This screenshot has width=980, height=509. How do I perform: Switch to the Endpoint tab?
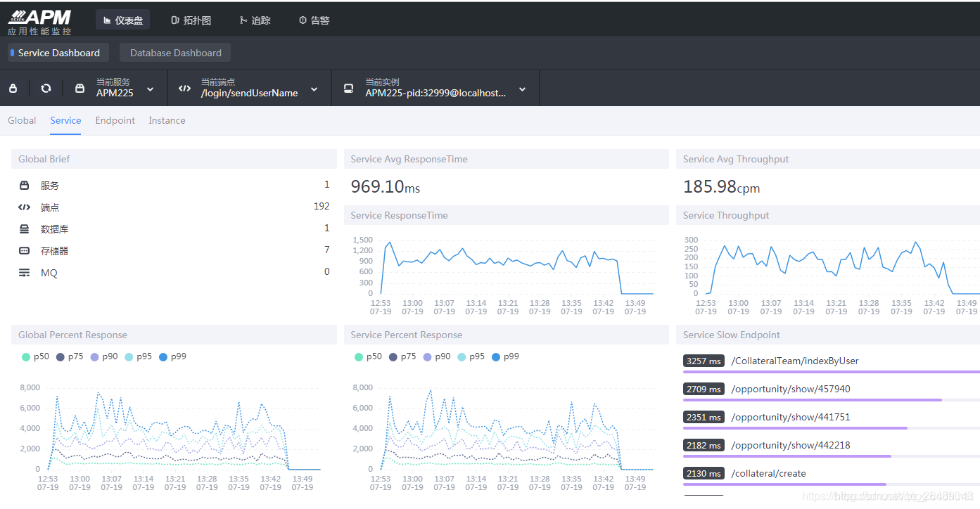coord(115,120)
